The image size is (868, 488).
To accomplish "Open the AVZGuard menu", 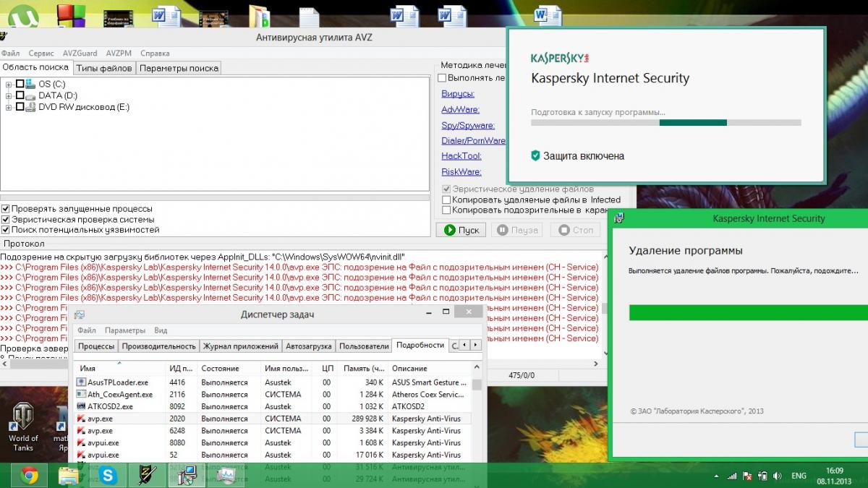I will coord(80,53).
